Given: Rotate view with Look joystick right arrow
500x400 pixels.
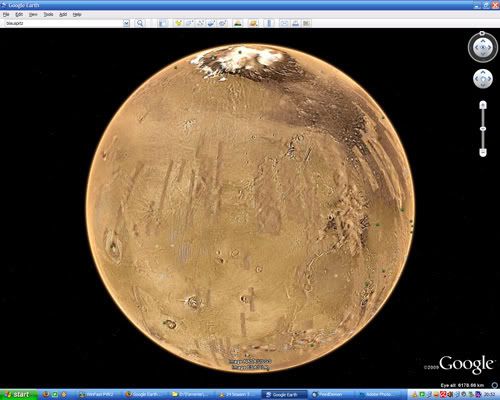Looking at the screenshot, I should pos(490,48).
